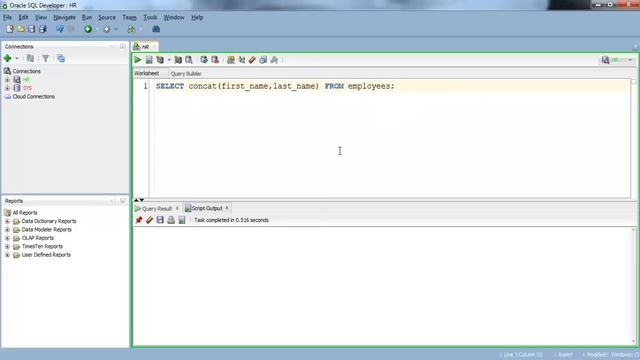Expand Data Modeler Reports folder
Image resolution: width=640 pixels, height=360 pixels.
(7, 230)
